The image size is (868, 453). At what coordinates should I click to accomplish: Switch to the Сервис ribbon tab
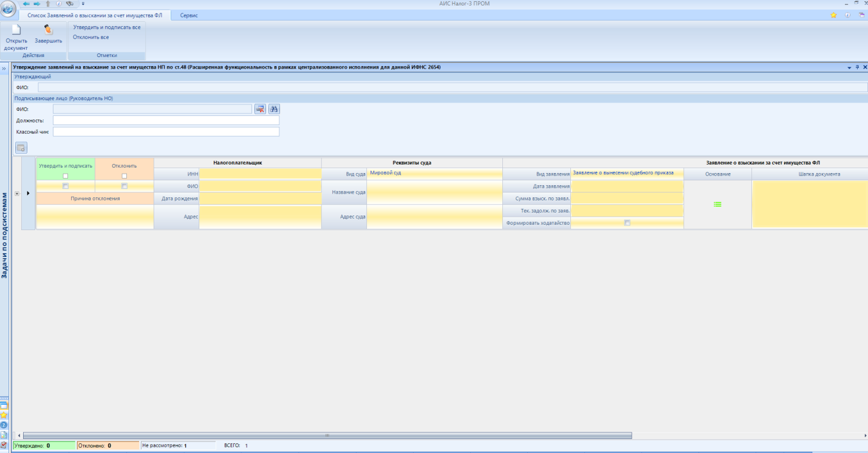pos(188,15)
